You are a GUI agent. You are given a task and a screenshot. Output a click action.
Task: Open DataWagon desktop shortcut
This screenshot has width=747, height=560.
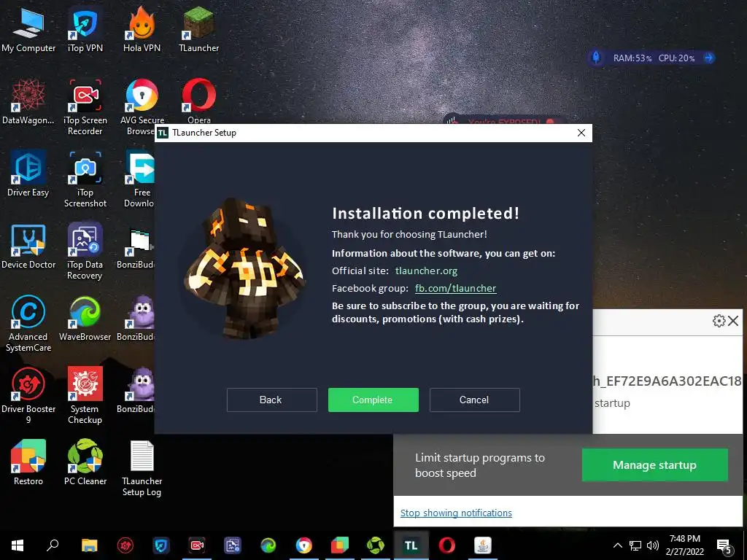pos(28,102)
